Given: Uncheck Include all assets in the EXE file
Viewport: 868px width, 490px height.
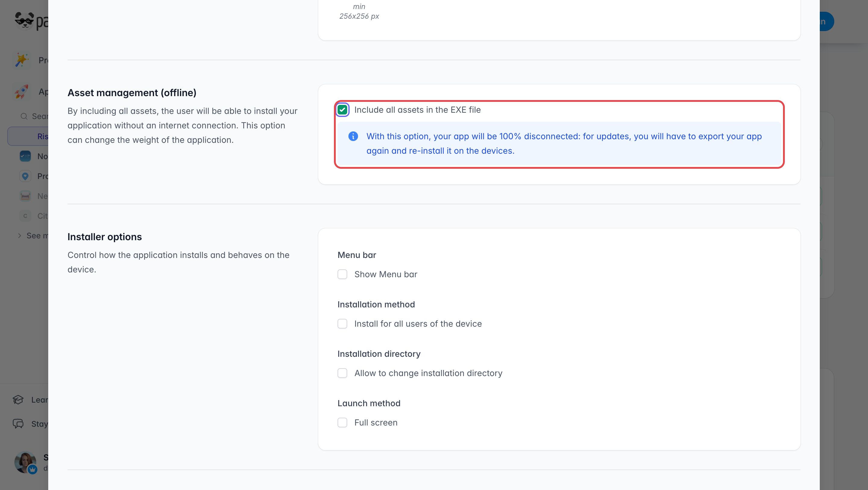Looking at the screenshot, I should point(342,110).
